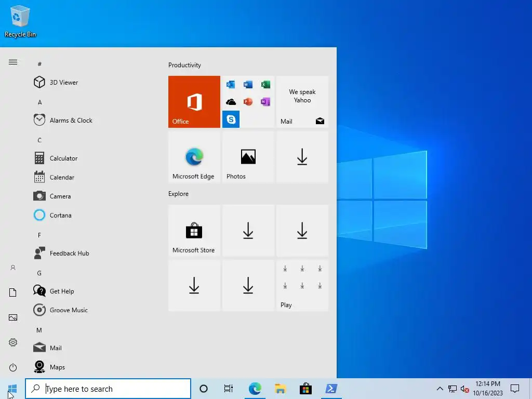
Task: Open the Photos tile
Action: coord(248,157)
